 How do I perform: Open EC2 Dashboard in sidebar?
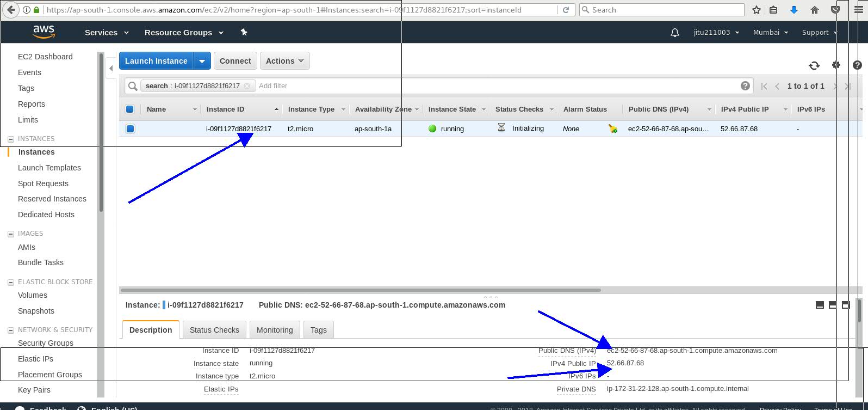(x=45, y=57)
